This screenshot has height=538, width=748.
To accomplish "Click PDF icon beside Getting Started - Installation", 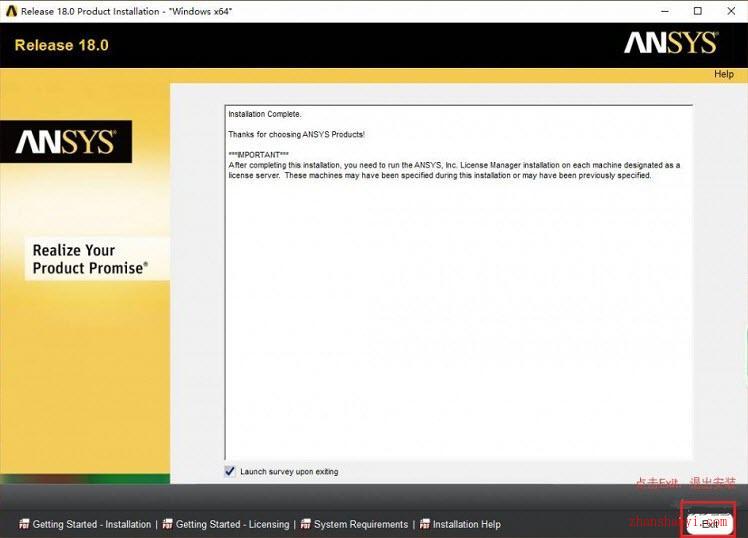I will [x=24, y=524].
